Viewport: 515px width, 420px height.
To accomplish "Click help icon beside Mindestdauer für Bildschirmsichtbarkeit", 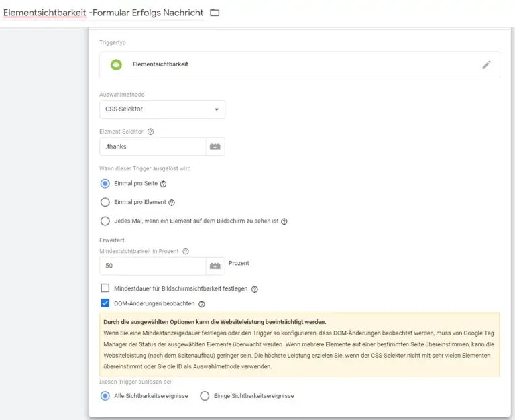I will point(255,289).
